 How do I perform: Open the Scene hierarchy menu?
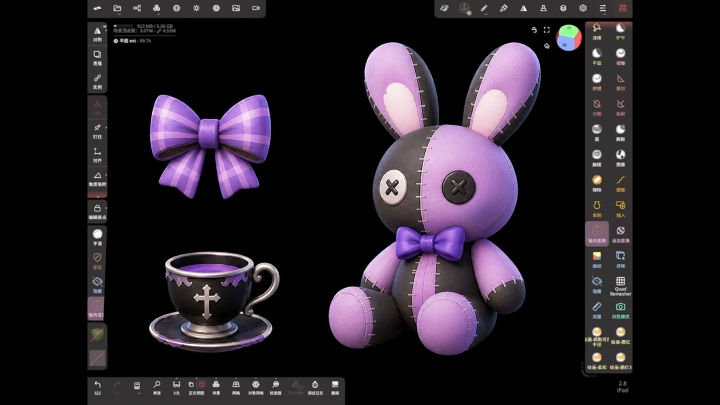coord(137,8)
